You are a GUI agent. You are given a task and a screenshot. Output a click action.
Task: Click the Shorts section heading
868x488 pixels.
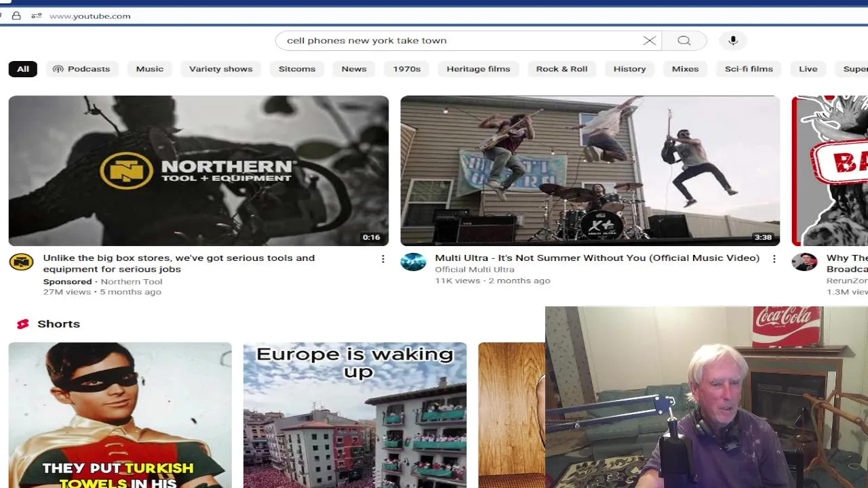58,324
